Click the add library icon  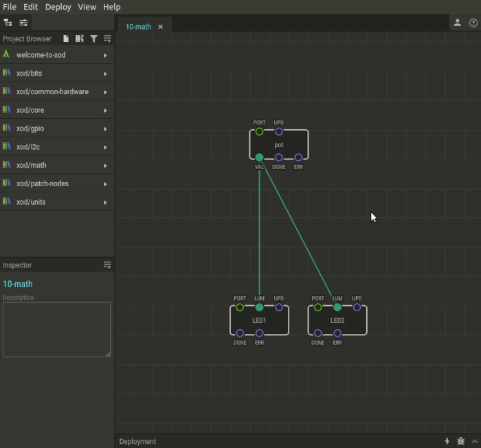(80, 39)
